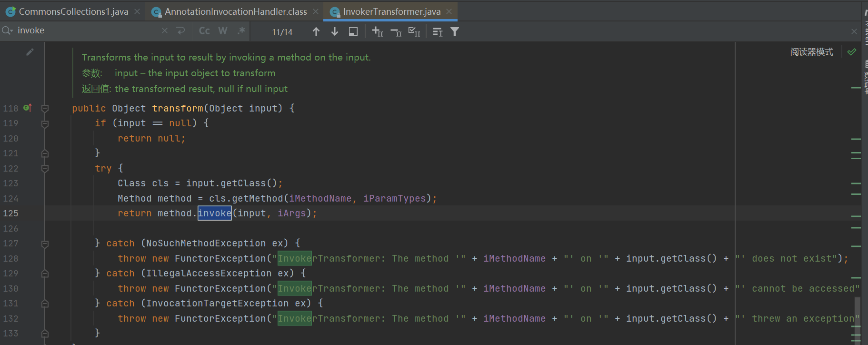868x345 pixels.
Task: Collapse fold marker at line 129
Action: [x=45, y=274]
